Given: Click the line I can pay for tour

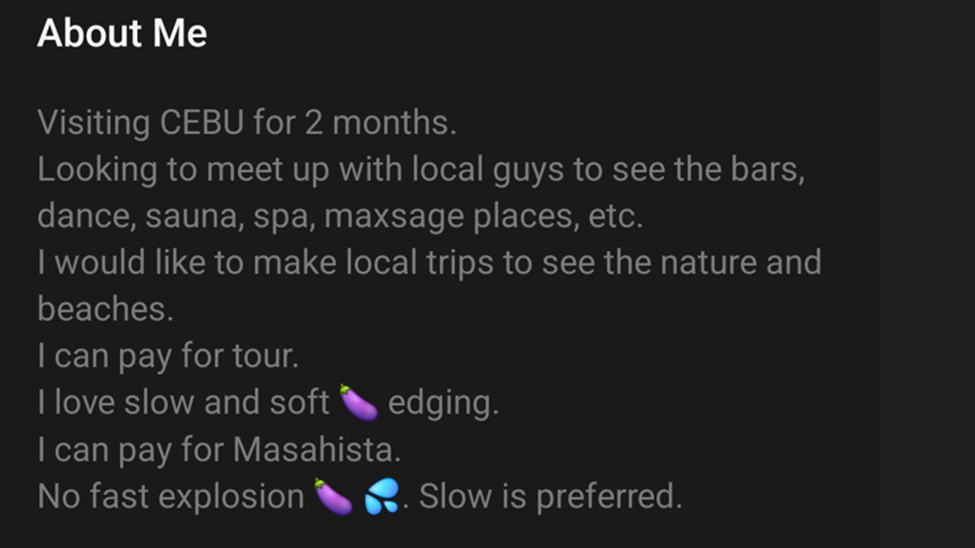Looking at the screenshot, I should [168, 356].
